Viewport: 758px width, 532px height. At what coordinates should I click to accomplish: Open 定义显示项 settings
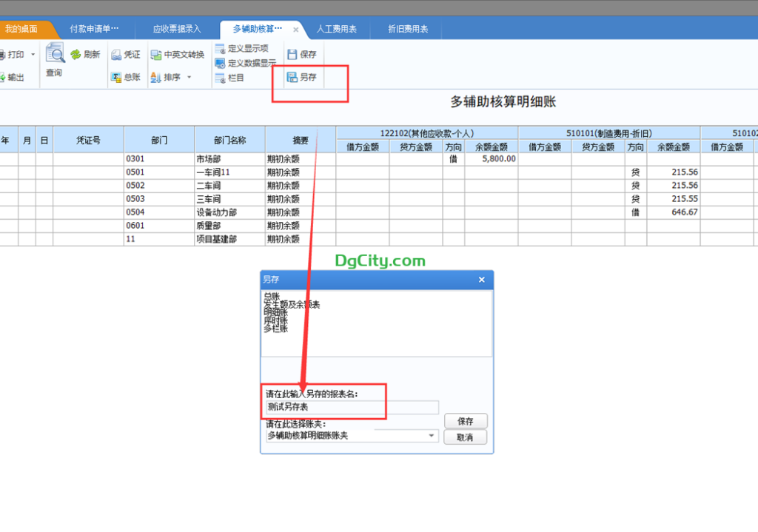pyautogui.click(x=220, y=48)
